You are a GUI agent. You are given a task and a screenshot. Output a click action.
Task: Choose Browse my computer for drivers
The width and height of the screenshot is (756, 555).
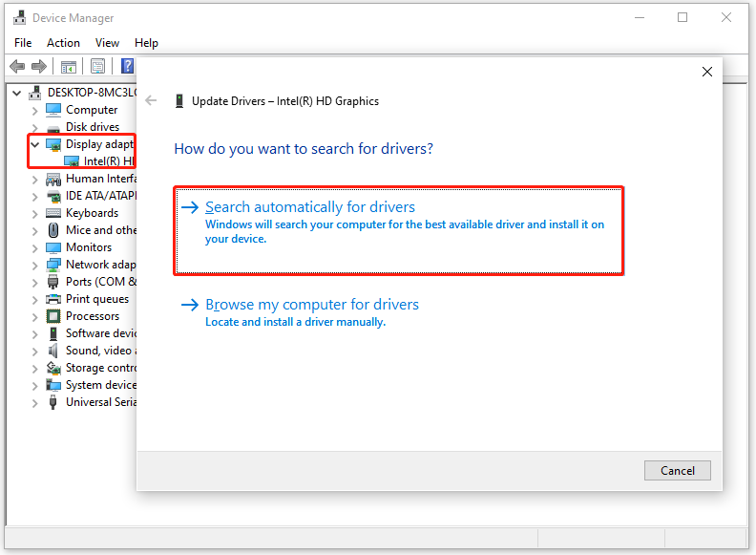click(x=300, y=312)
